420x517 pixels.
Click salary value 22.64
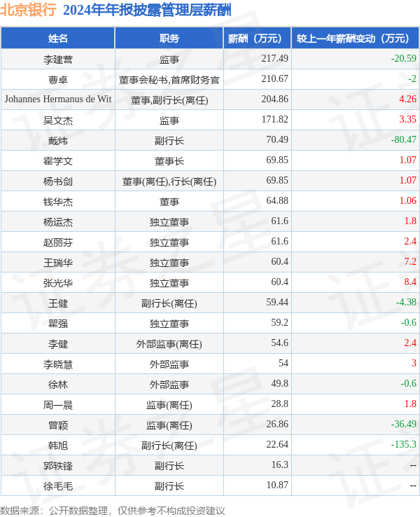pyautogui.click(x=277, y=444)
